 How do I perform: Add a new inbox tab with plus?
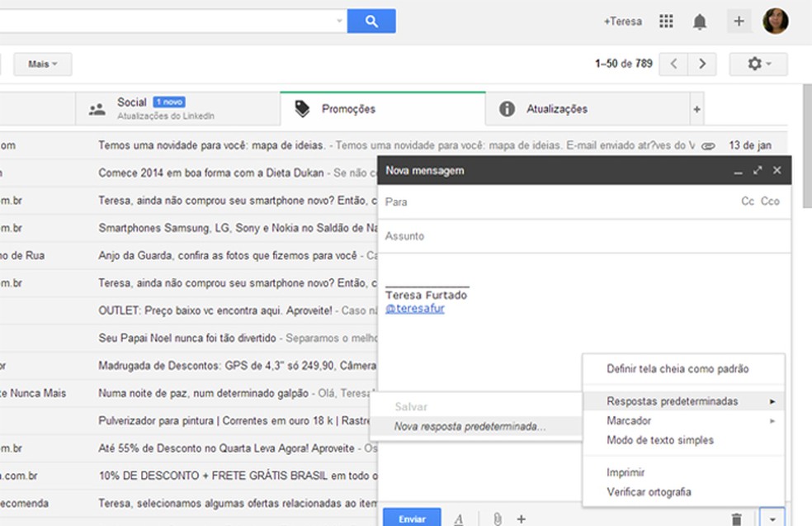[x=697, y=109]
